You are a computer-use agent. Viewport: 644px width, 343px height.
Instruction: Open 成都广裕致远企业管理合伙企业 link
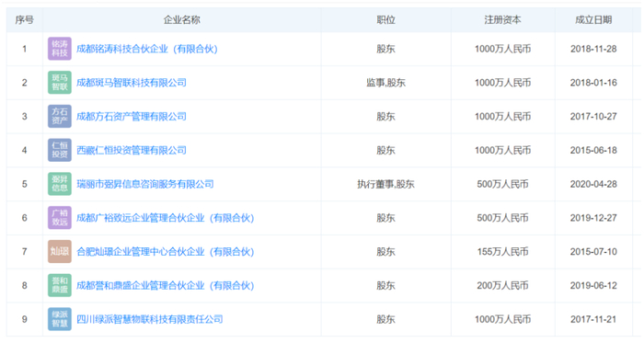166,218
